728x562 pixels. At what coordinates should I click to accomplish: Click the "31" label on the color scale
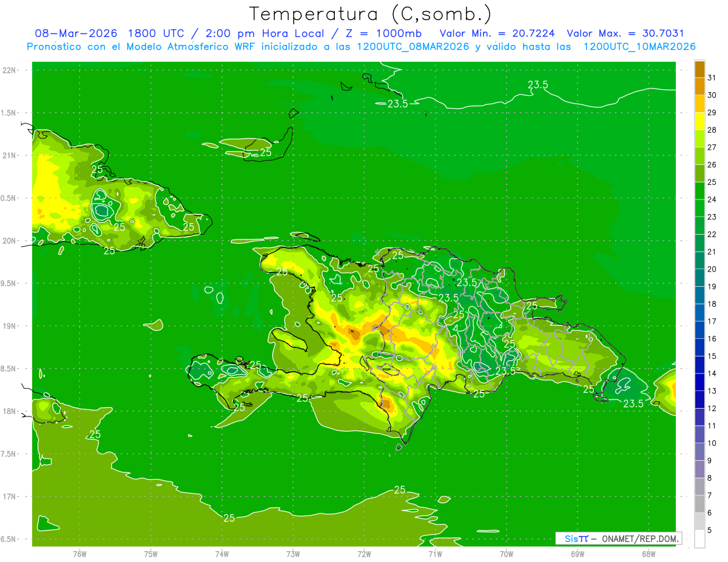712,78
